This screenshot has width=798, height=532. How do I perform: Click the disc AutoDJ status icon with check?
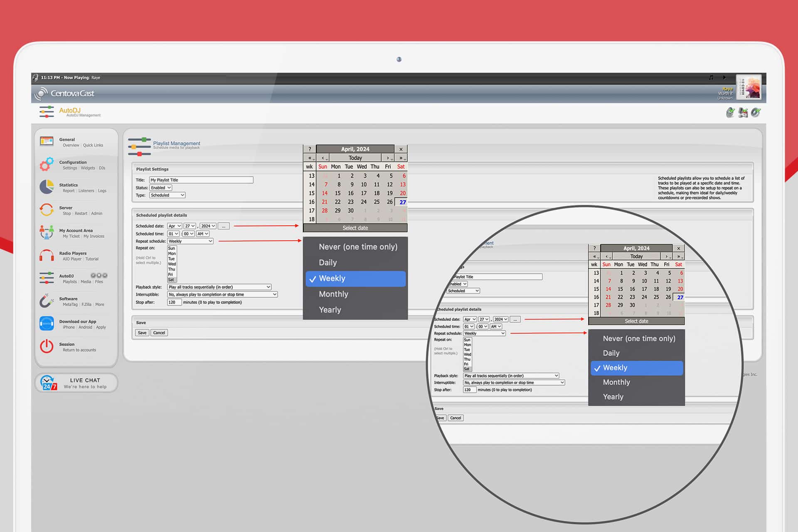coord(756,112)
